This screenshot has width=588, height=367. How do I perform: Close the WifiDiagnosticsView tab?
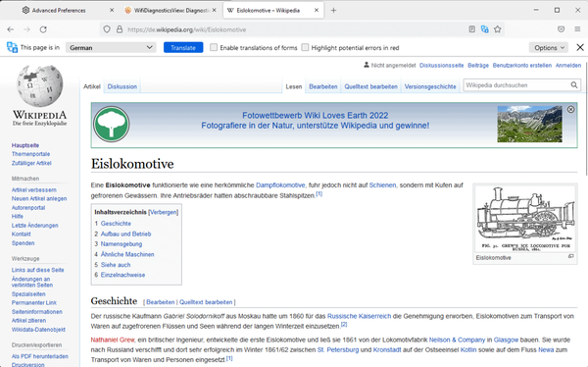coord(214,10)
